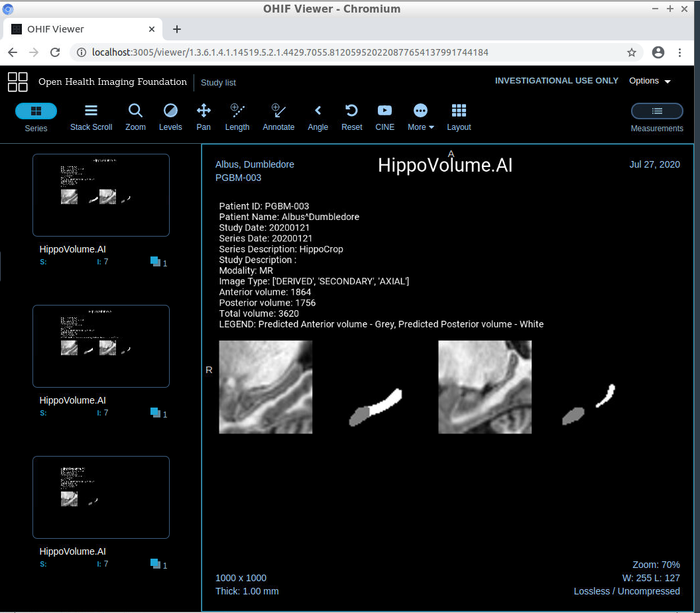
Task: Click Open Health Imaging Foundation title
Action: click(113, 82)
